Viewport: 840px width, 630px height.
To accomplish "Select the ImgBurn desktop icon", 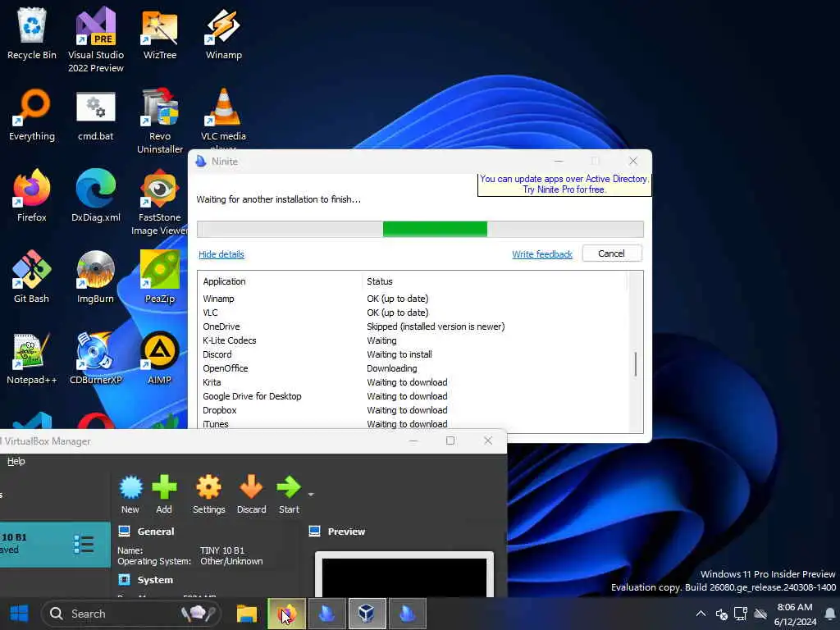I will pos(95,277).
